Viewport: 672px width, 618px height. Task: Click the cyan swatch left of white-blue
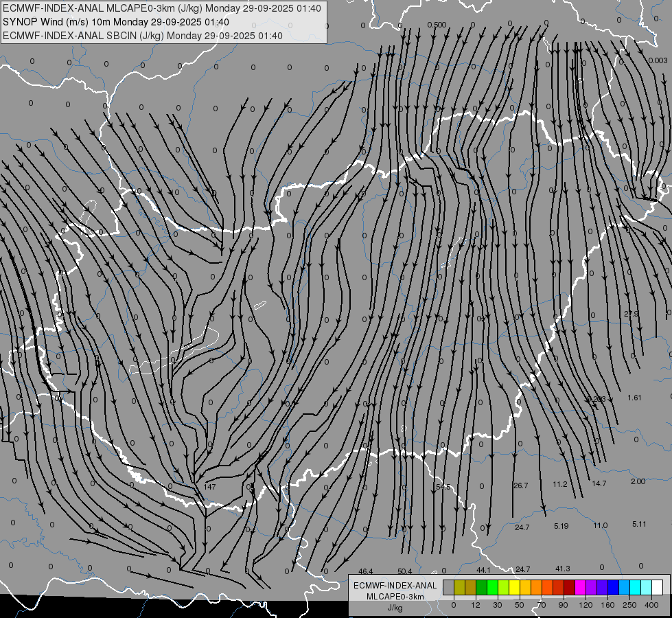pyautogui.click(x=635, y=588)
